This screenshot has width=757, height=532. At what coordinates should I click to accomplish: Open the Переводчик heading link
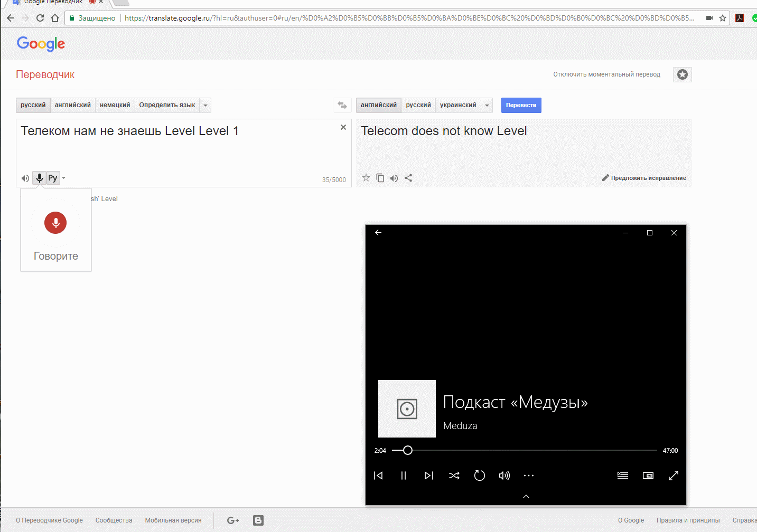[45, 74]
